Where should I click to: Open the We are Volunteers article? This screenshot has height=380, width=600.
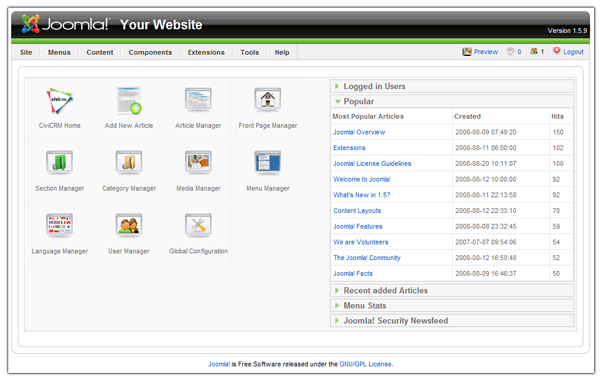361,242
